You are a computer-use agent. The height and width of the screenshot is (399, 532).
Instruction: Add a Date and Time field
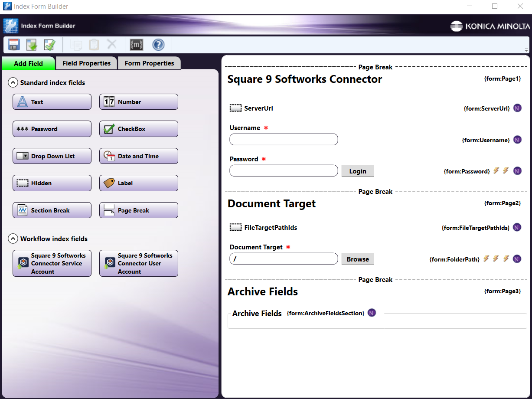pyautogui.click(x=139, y=156)
